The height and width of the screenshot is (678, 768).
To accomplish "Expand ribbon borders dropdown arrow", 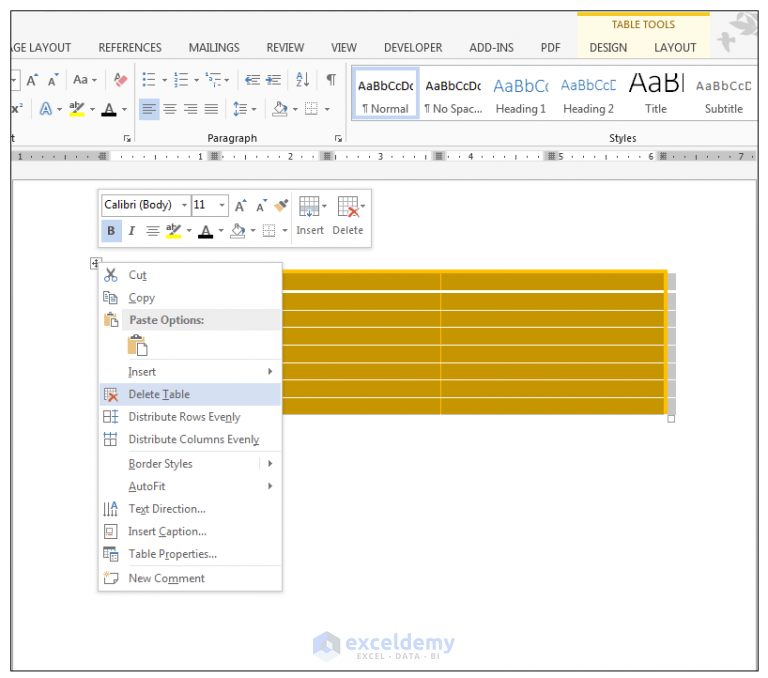I will pyautogui.click(x=327, y=109).
